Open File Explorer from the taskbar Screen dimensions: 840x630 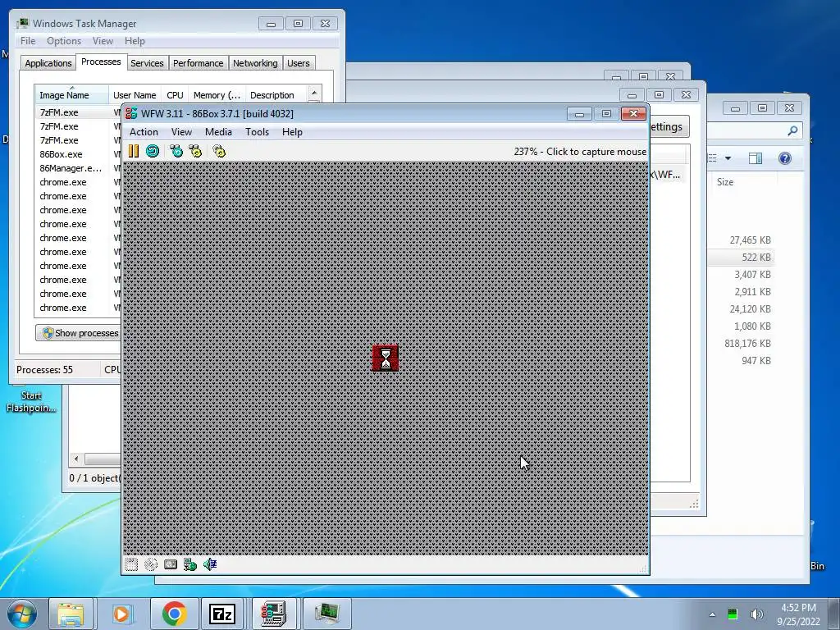71,614
